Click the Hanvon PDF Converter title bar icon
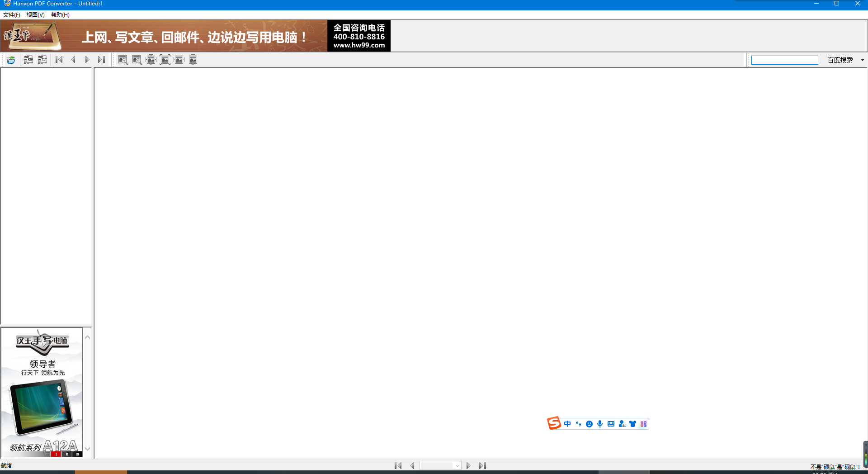Viewport: 868px width, 474px height. 7,3
